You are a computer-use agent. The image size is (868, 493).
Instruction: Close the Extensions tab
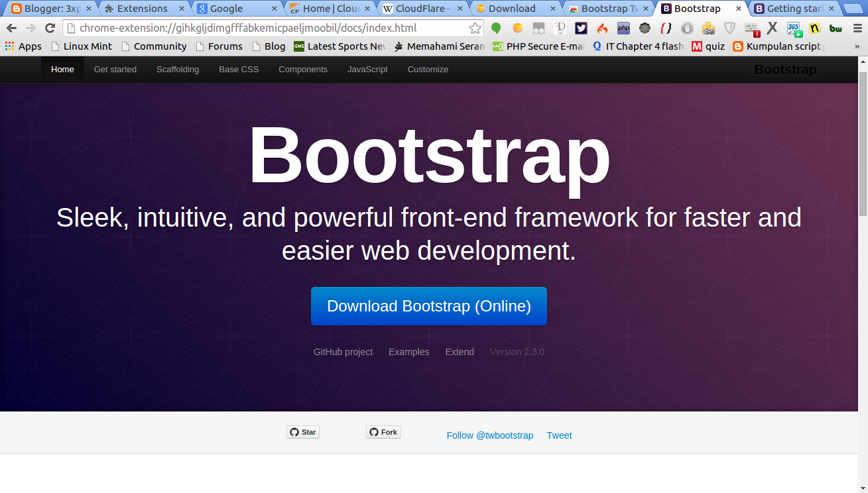182,9
